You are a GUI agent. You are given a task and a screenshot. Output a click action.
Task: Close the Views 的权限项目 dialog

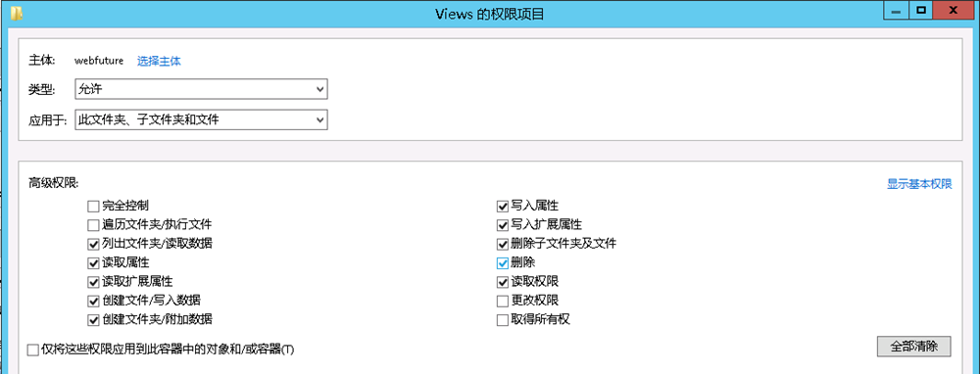coord(954,11)
